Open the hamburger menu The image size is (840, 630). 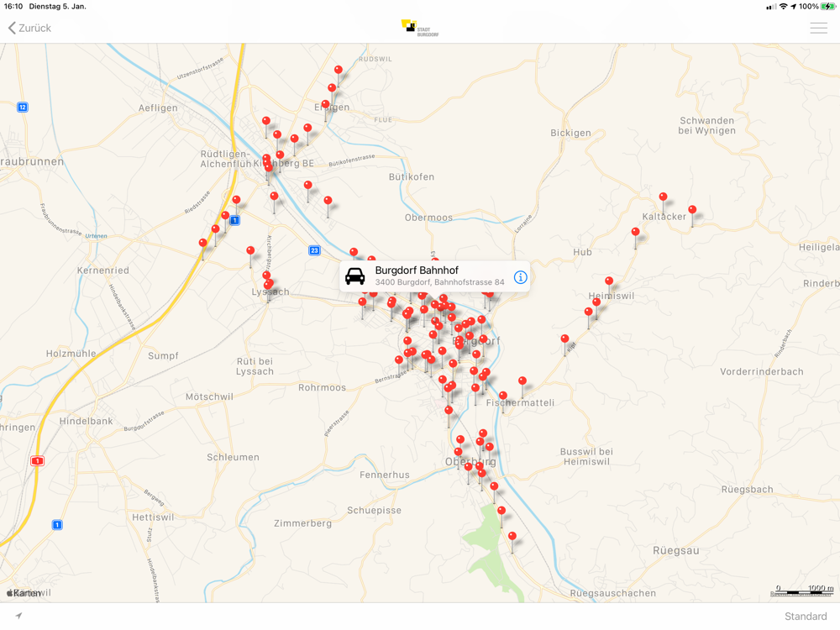pos(818,28)
